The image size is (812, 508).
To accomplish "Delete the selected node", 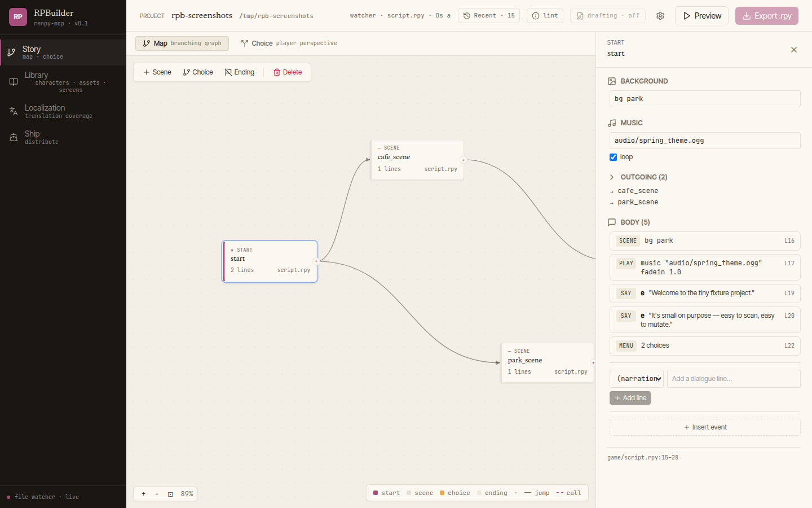I will click(x=288, y=72).
